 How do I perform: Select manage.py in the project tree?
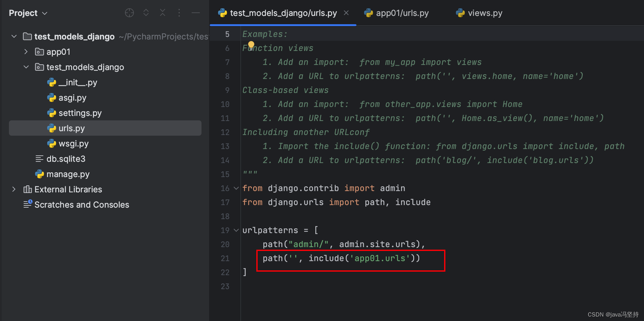68,174
